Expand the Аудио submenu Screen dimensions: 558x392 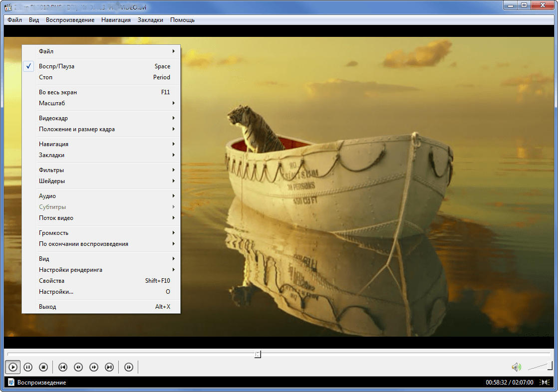(x=101, y=196)
